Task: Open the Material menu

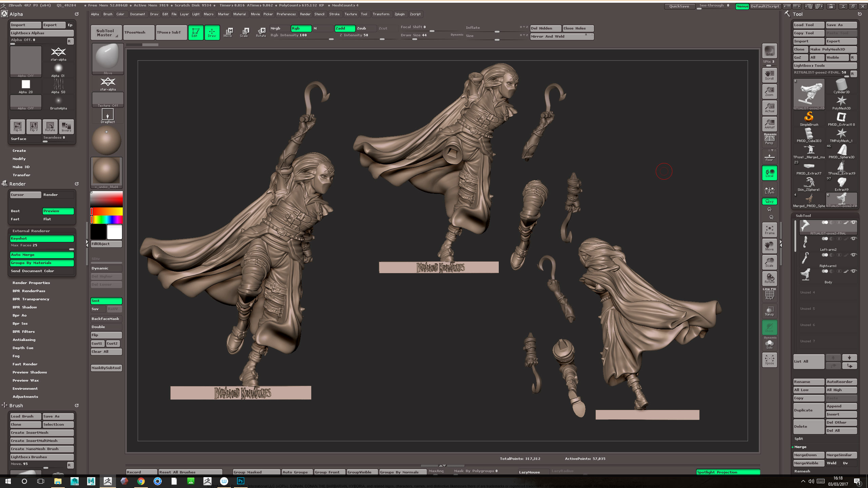Action: coord(239,14)
